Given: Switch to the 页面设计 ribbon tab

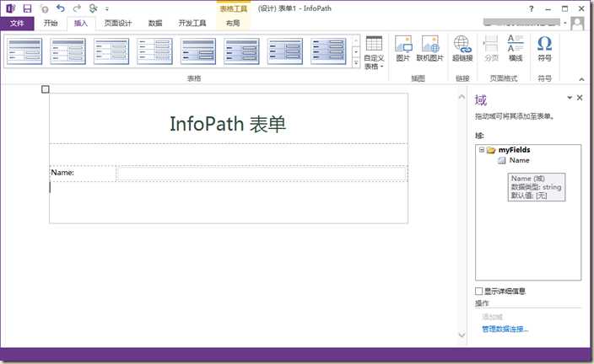Looking at the screenshot, I should tap(118, 24).
